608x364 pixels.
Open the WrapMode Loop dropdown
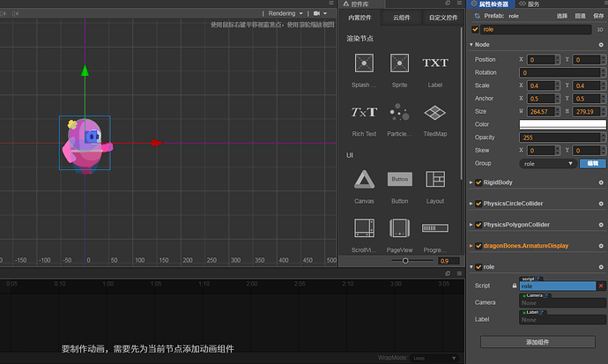(x=434, y=358)
